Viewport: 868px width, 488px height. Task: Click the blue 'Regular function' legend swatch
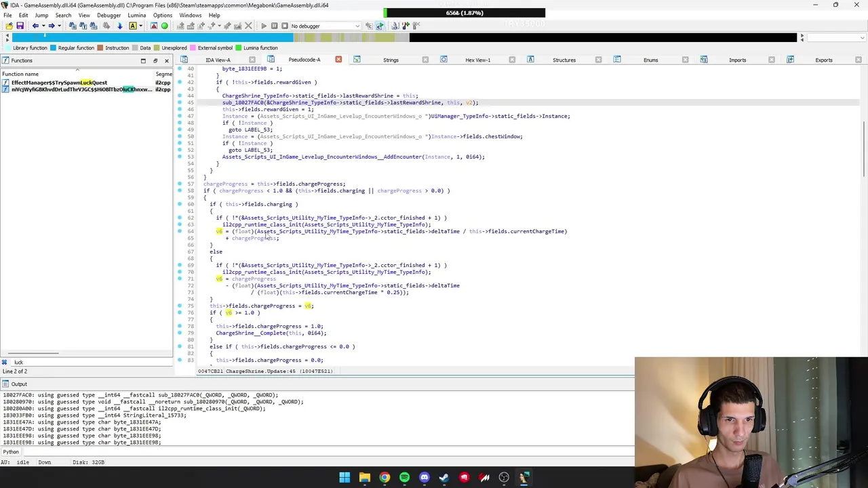click(x=54, y=48)
